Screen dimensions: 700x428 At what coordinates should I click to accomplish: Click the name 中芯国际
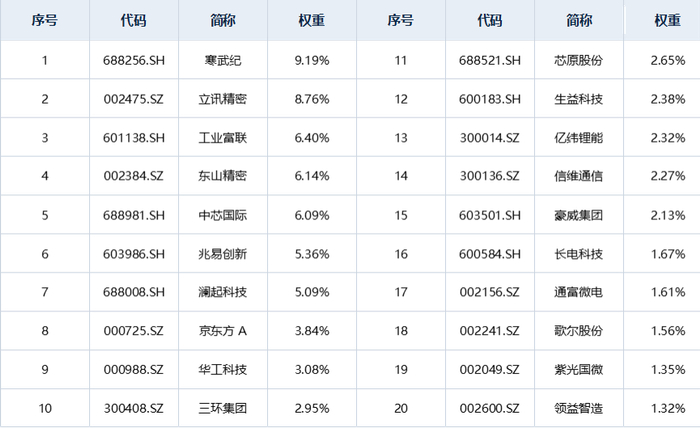[x=223, y=216]
